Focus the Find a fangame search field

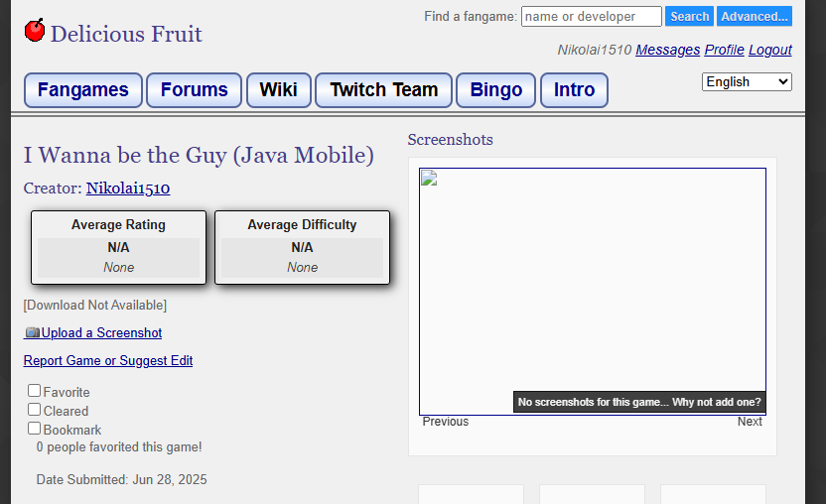pyautogui.click(x=591, y=16)
